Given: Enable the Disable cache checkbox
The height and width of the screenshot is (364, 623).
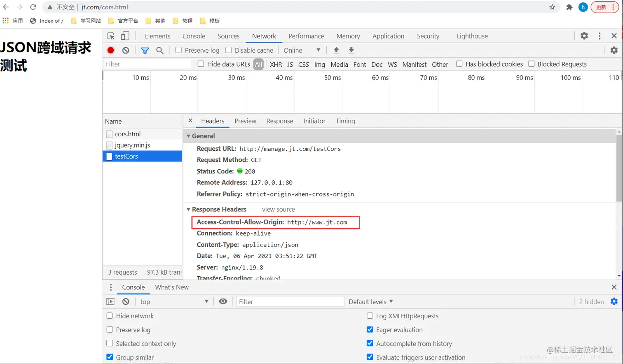Looking at the screenshot, I should click(x=228, y=50).
